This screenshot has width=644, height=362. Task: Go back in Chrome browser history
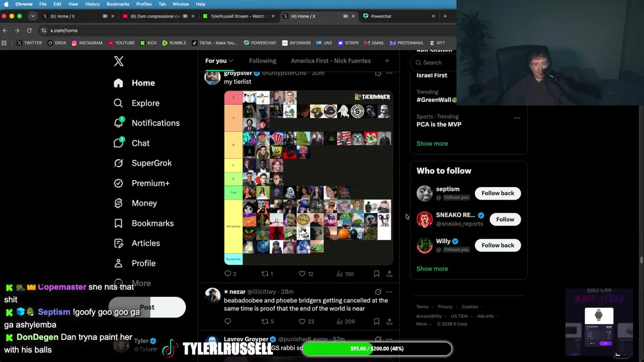(x=5, y=31)
